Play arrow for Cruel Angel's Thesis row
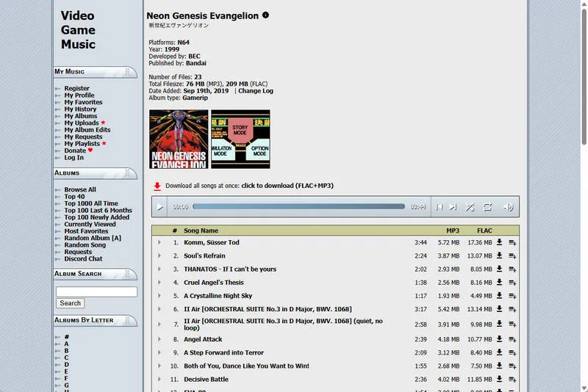Viewport: 588px width, 392px height. pos(159,283)
